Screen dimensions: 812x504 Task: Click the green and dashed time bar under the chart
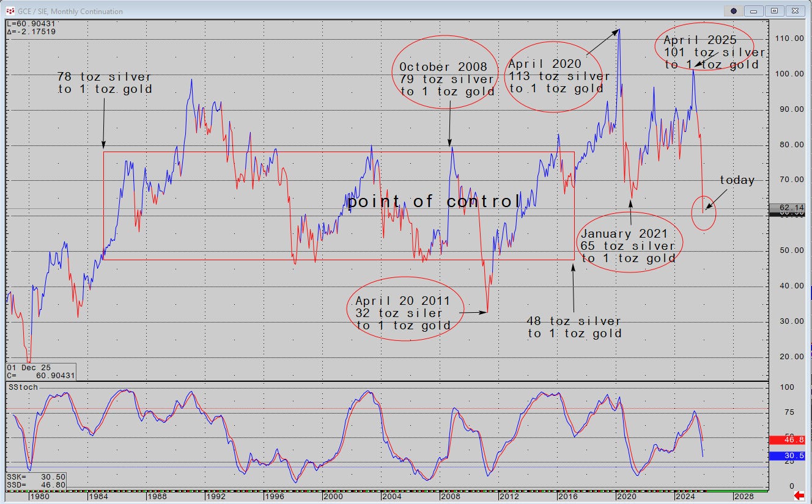coord(386,491)
